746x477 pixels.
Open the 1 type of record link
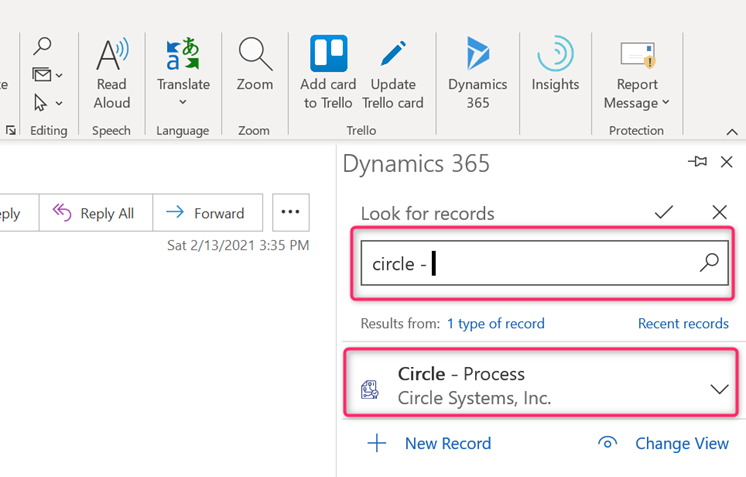click(496, 324)
